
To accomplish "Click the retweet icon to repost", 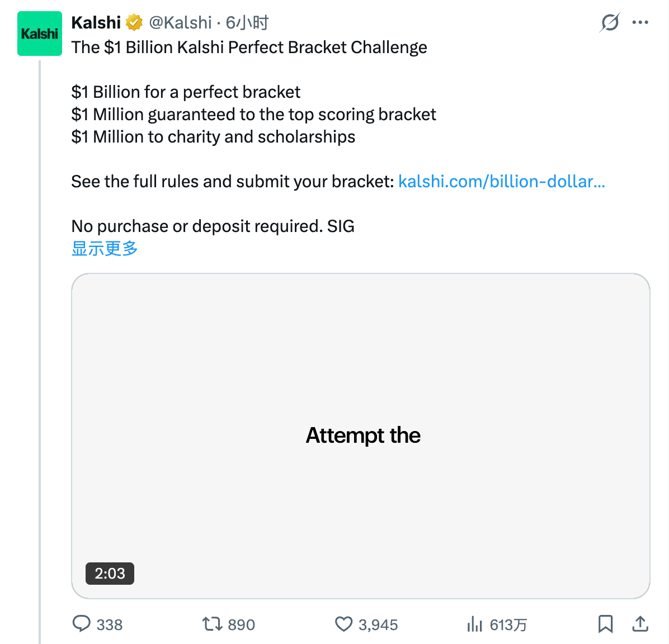I will click(212, 624).
